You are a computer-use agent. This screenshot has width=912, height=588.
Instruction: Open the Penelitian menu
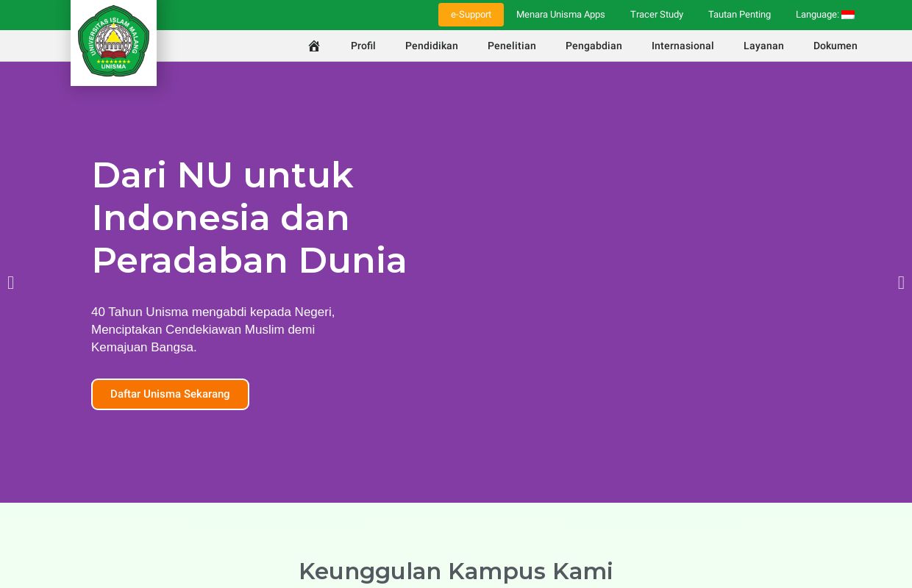[x=512, y=46]
